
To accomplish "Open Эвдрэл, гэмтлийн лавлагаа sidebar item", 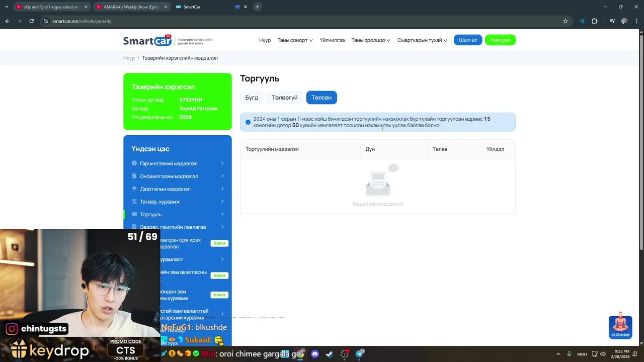I will 178,227.
